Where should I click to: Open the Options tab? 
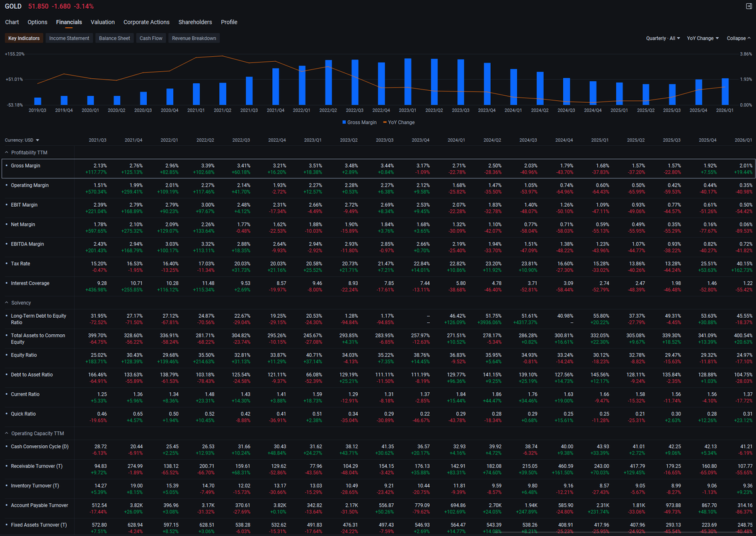37,22
